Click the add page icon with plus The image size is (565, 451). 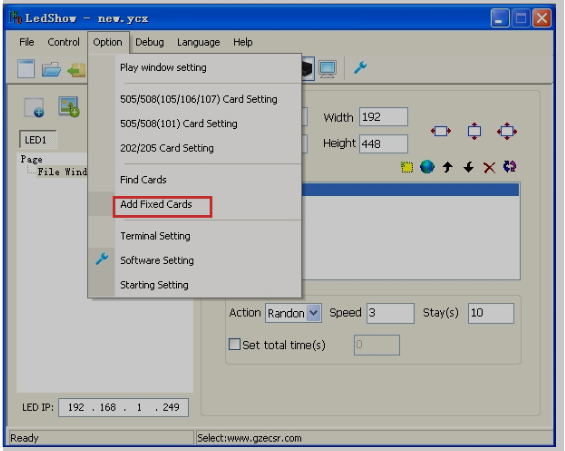[34, 107]
